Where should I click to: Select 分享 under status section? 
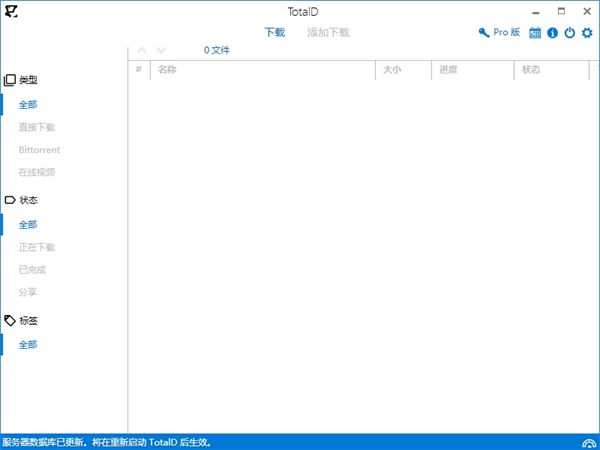(28, 292)
